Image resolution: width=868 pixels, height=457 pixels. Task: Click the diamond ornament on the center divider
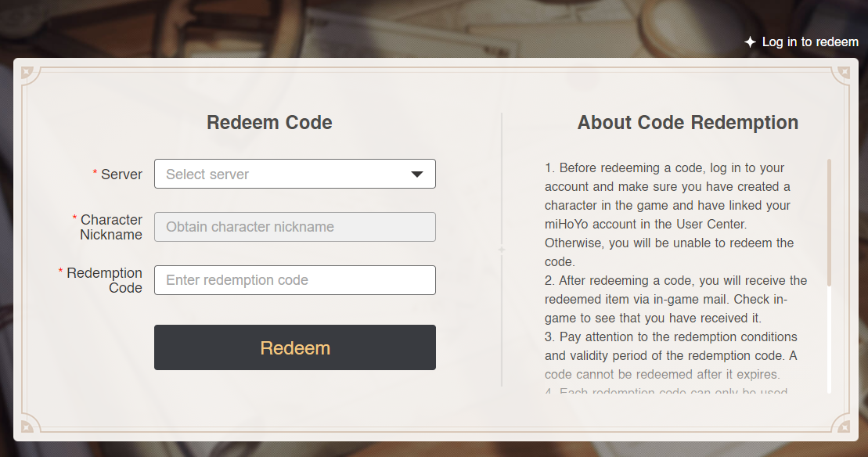click(x=502, y=250)
